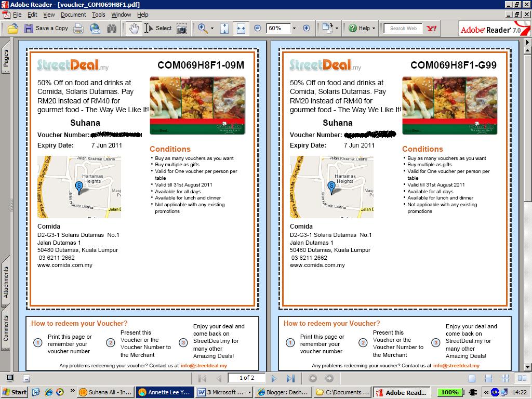Click the 60% zoom percentage field
Screen dimensions: 532x399
point(278,28)
